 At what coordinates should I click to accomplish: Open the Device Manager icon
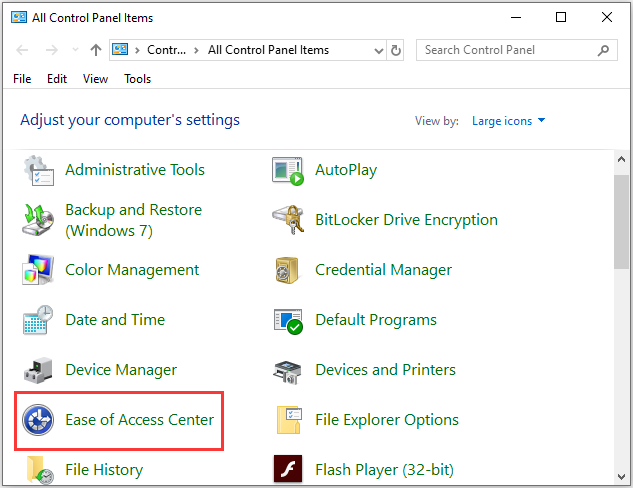point(38,370)
